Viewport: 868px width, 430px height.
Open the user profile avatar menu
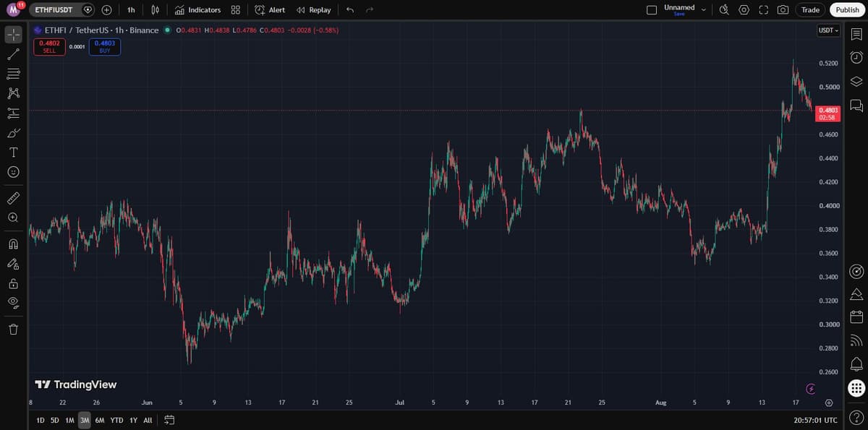coord(13,9)
